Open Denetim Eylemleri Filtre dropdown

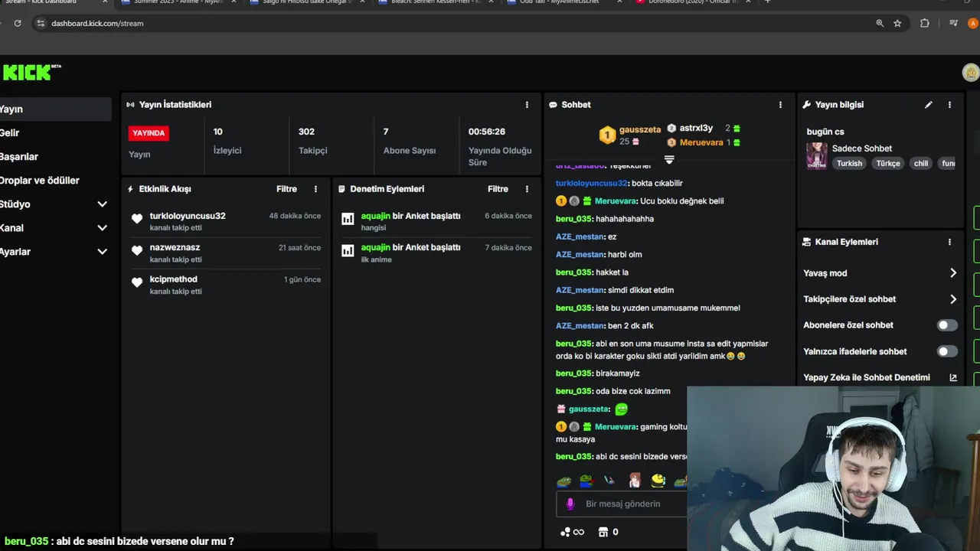[x=498, y=189]
